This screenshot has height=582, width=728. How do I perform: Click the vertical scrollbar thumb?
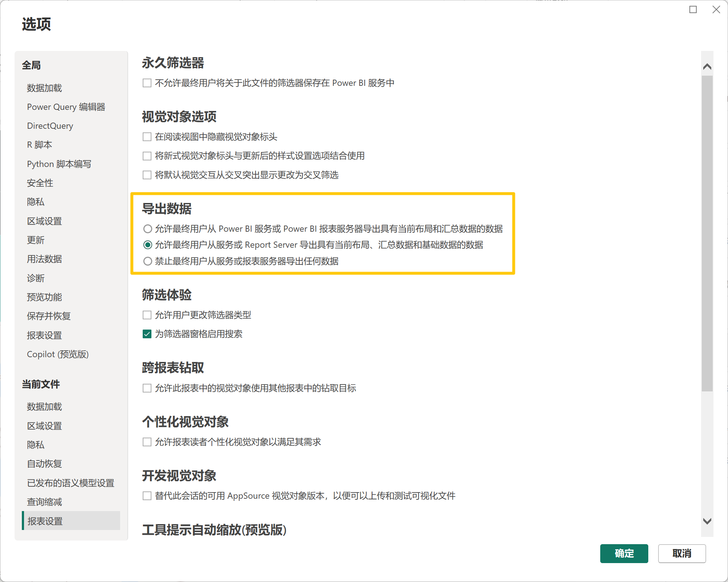tap(707, 234)
